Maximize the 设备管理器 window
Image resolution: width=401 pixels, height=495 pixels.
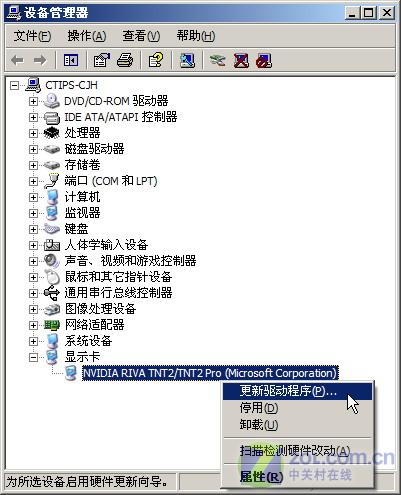click(369, 13)
